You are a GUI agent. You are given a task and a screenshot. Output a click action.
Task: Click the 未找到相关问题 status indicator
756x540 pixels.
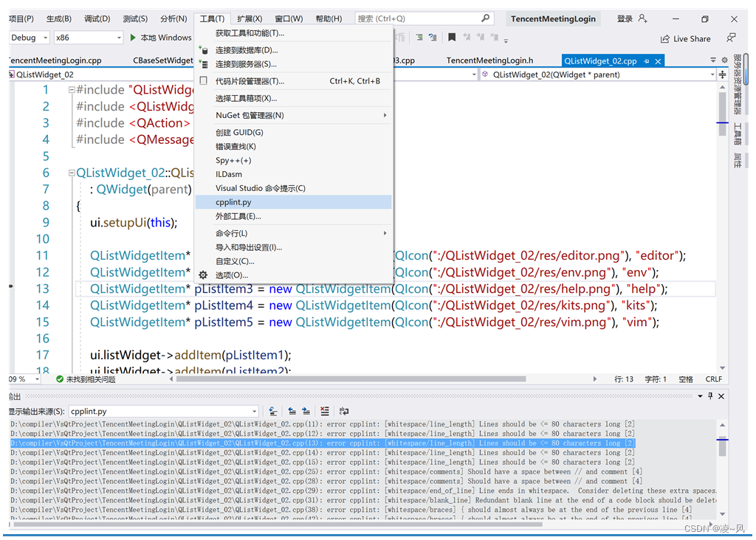click(x=86, y=379)
